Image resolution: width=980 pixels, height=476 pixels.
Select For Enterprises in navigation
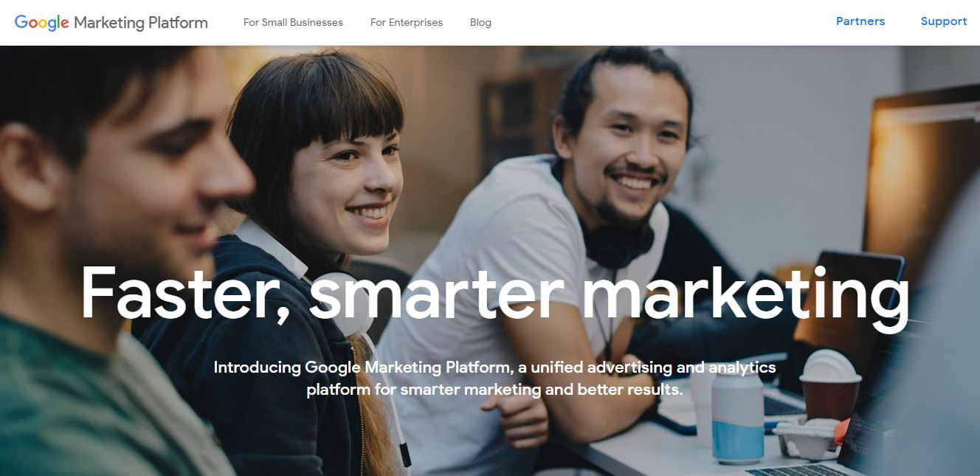(x=407, y=22)
